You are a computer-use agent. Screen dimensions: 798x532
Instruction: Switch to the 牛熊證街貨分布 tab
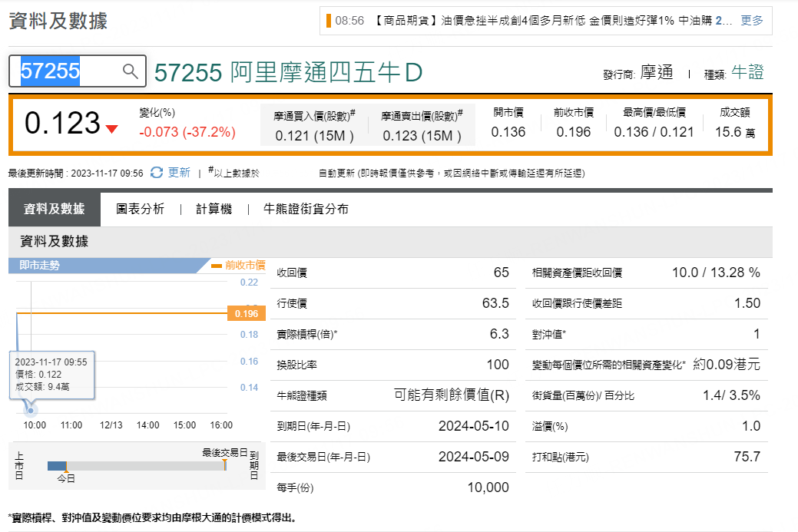(x=306, y=209)
